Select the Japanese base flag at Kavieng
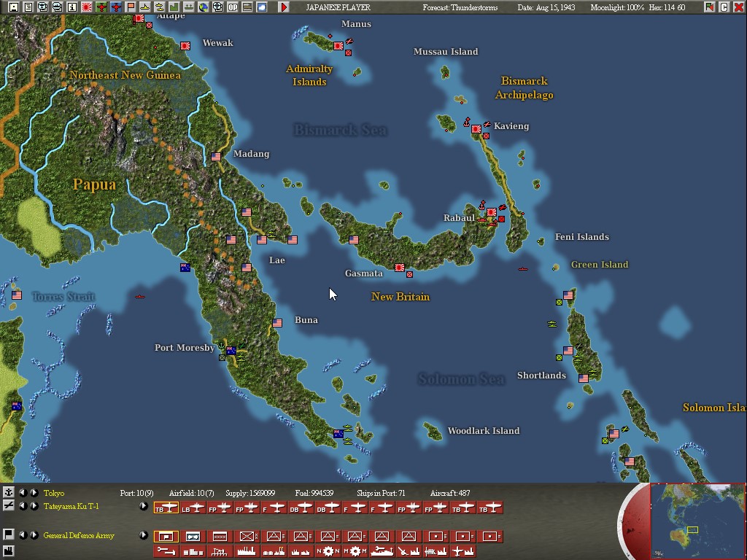 pyautogui.click(x=476, y=128)
